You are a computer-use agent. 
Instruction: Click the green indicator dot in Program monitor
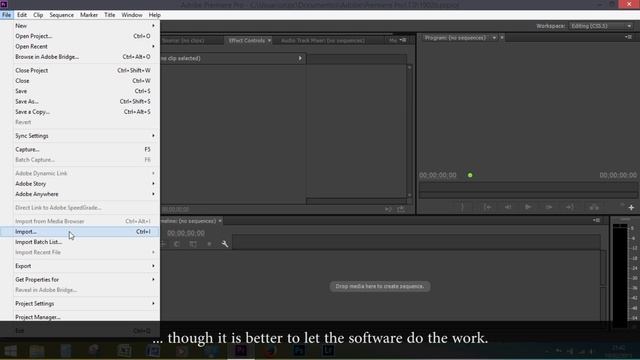click(x=470, y=175)
